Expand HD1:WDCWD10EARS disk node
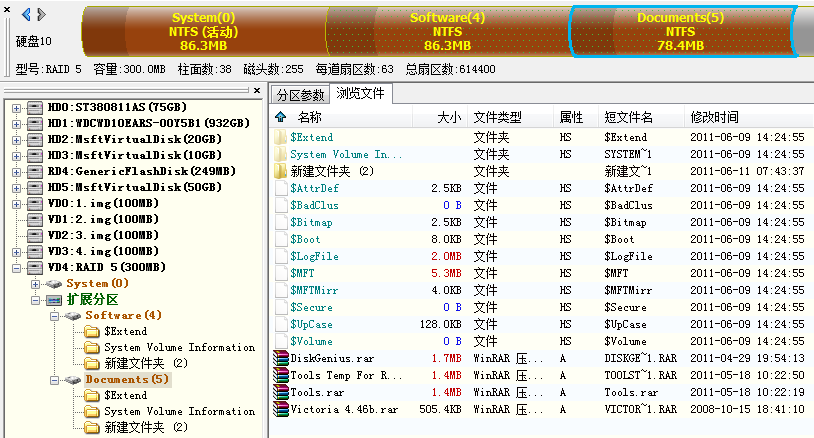This screenshot has width=814, height=438. pyautogui.click(x=17, y=124)
